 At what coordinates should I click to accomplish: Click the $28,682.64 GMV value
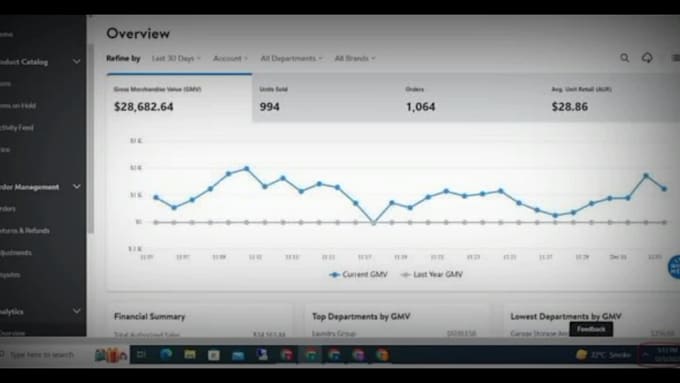click(144, 107)
